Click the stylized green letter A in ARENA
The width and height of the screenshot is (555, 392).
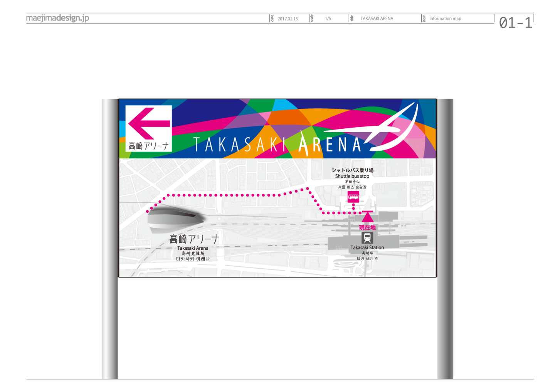click(x=304, y=143)
